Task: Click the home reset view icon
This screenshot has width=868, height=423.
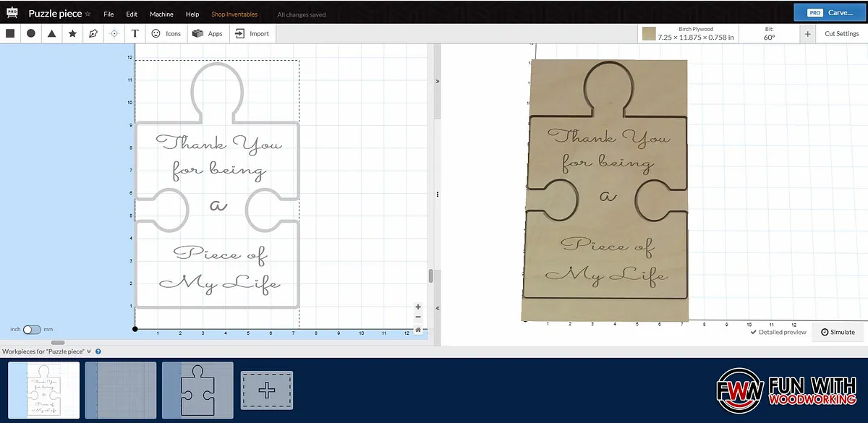Action: (418, 330)
